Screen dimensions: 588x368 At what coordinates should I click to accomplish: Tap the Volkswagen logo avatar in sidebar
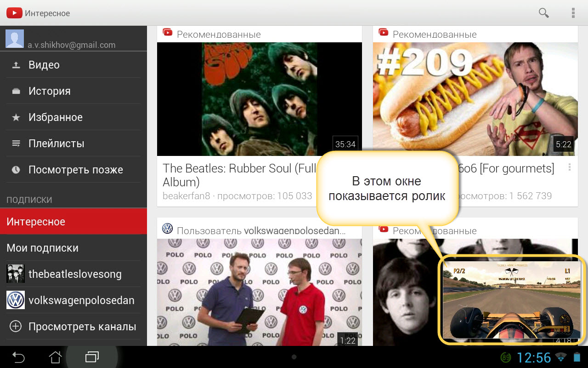click(16, 300)
